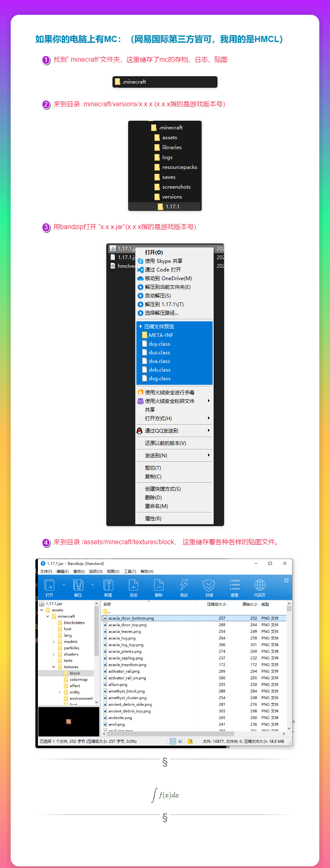Open the 视图(V) menu in Bandizip
The height and width of the screenshot is (868, 330).
click(113, 571)
